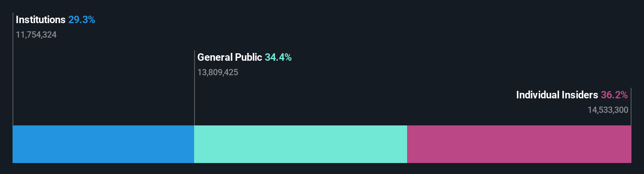The height and width of the screenshot is (174, 644).
Task: Click the boundary between teal and pink segments
Action: pyautogui.click(x=407, y=144)
